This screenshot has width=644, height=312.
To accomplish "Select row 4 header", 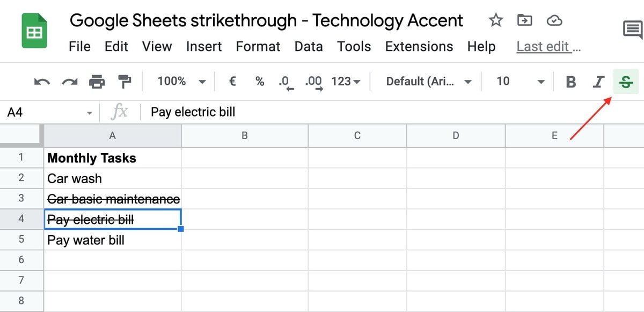I will click(x=21, y=219).
